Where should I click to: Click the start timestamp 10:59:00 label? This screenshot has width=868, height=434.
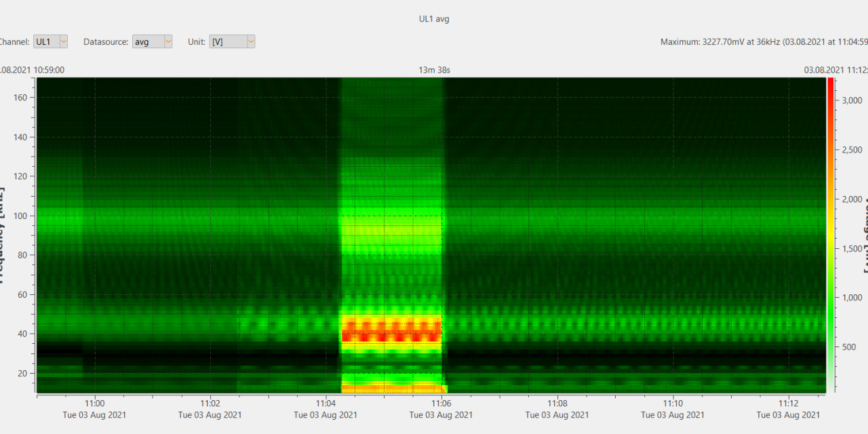click(x=33, y=69)
